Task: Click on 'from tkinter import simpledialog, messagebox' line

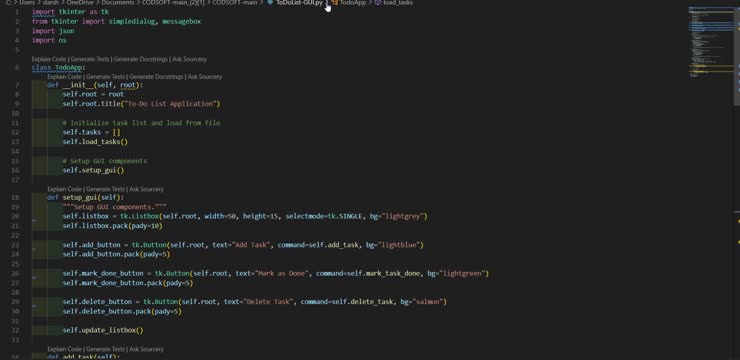Action: [x=117, y=22]
